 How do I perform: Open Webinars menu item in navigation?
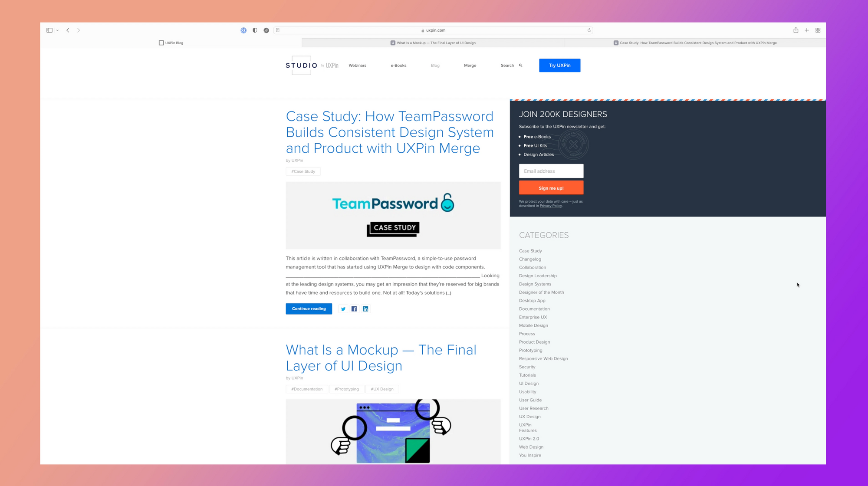[358, 65]
